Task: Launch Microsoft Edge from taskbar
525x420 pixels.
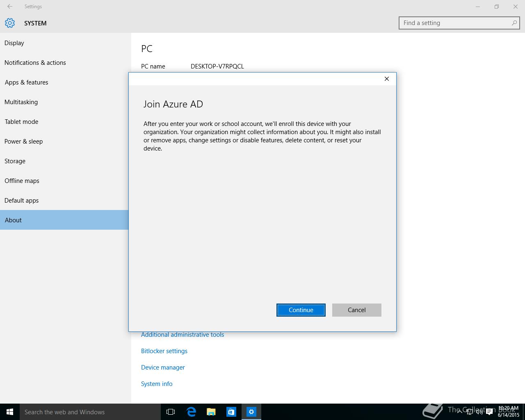Action: (191, 412)
